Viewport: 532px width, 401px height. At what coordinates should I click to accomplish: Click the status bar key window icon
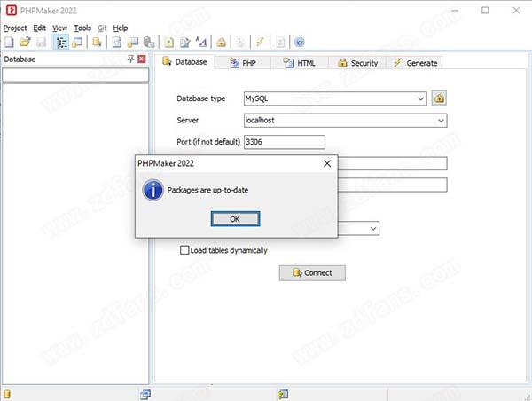pyautogui.click(x=283, y=394)
